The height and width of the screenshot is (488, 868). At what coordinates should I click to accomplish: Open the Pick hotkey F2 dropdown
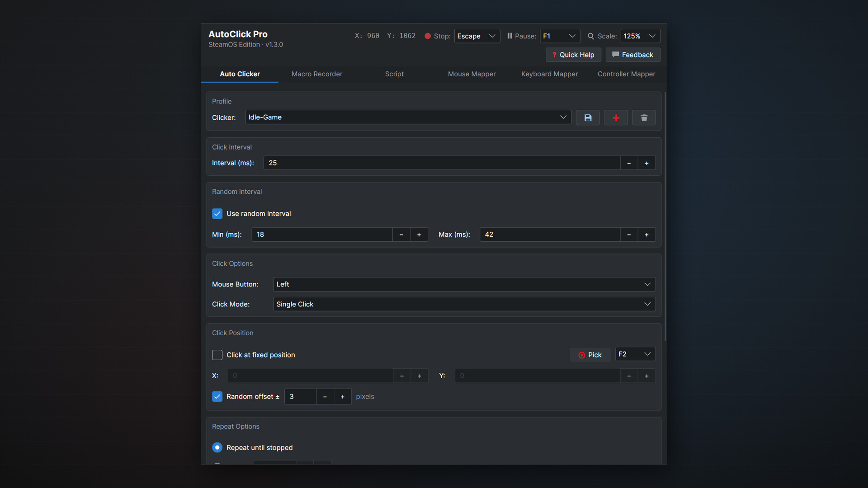point(635,354)
